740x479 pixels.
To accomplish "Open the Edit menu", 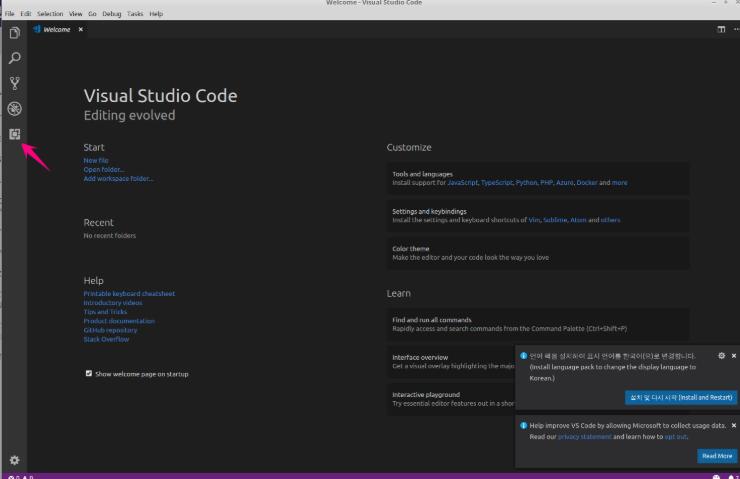I will (25, 14).
